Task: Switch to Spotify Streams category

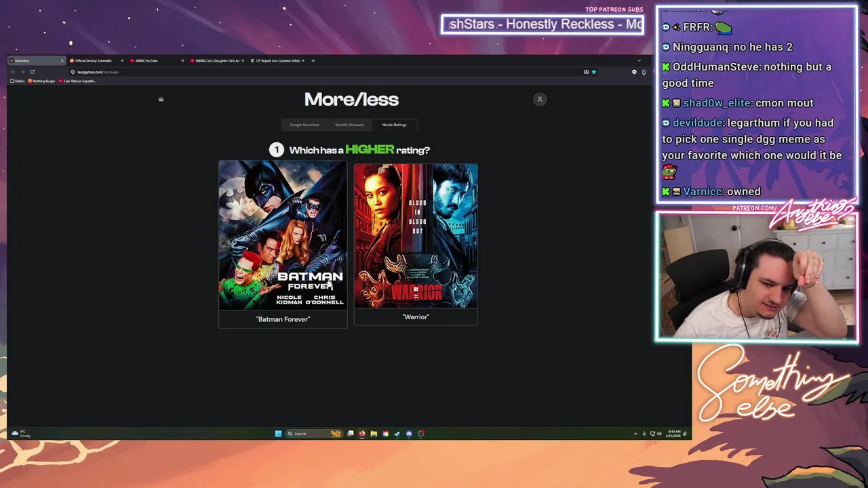Action: click(349, 125)
